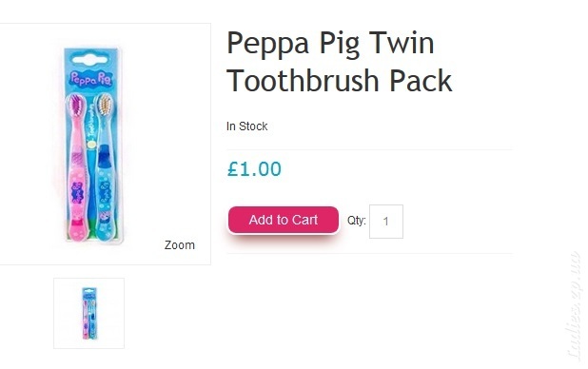
Task: Click the In Stock availability label
Action: coord(246,126)
